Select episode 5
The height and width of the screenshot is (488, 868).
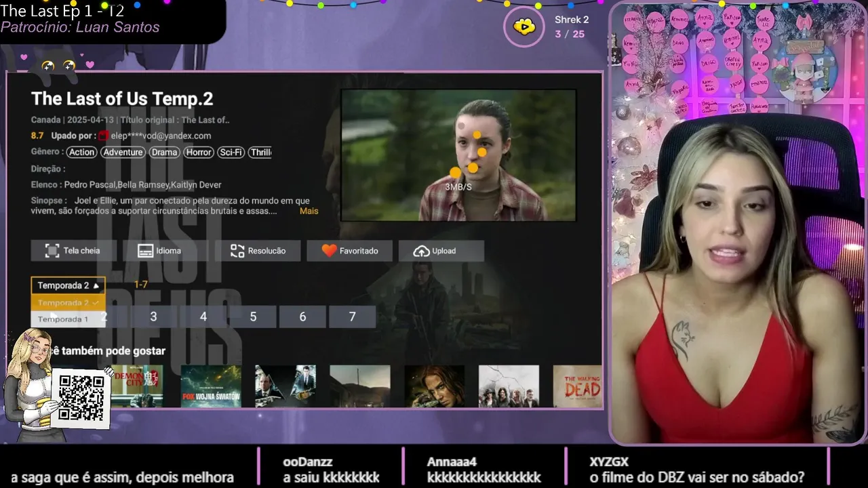point(253,317)
